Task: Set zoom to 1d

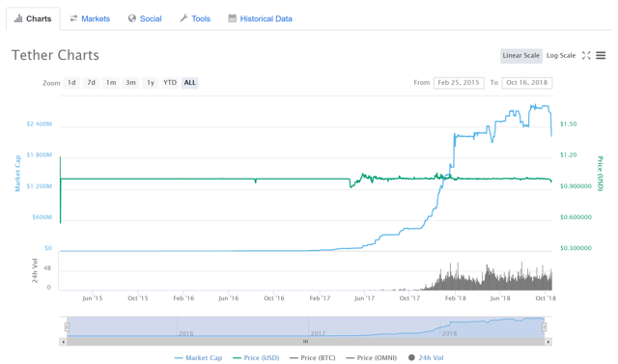Action: [71, 83]
